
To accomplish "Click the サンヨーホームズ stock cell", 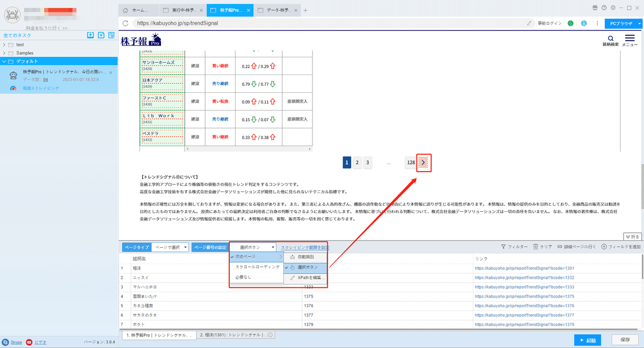I will point(162,65).
